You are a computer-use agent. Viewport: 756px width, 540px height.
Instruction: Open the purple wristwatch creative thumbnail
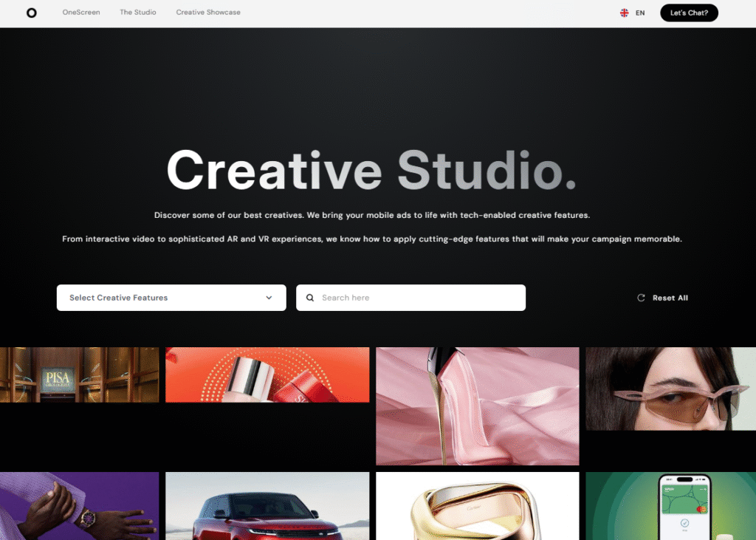tap(79, 506)
